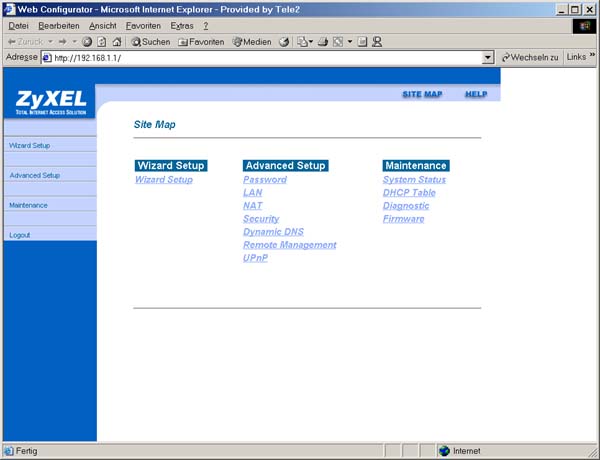The image size is (600, 460).
Task: Click the Stop loading toolbar icon
Action: click(x=88, y=42)
